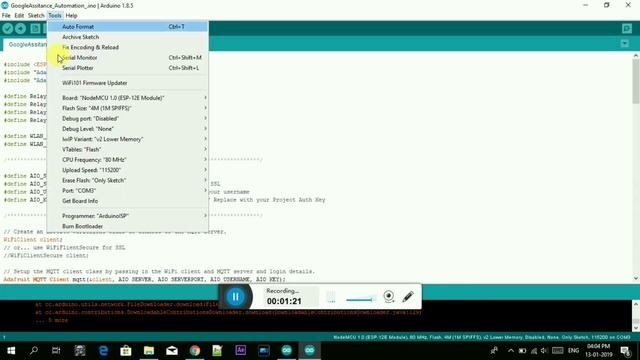
Task: Open Serial Monitor magnifier icon at toolbar right
Action: point(627,28)
